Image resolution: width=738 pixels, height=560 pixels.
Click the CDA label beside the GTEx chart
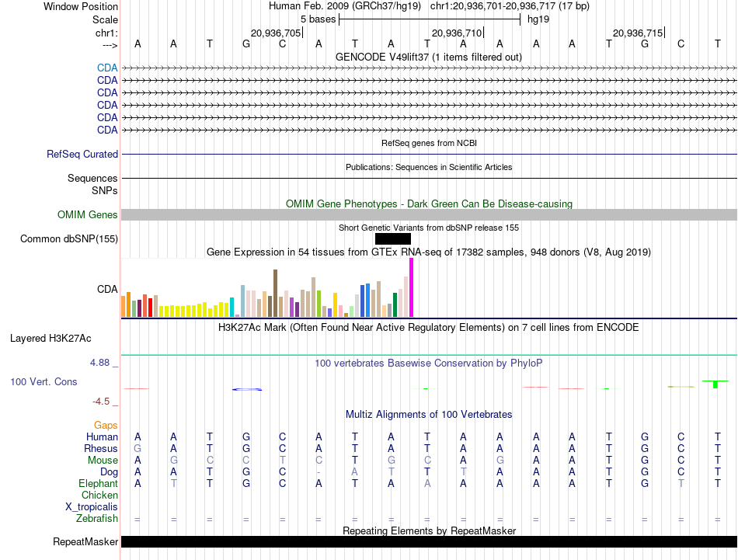[x=107, y=289]
